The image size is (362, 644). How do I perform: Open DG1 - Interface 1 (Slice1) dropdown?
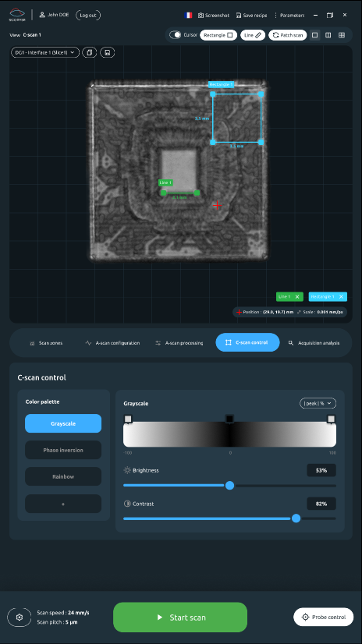point(45,52)
